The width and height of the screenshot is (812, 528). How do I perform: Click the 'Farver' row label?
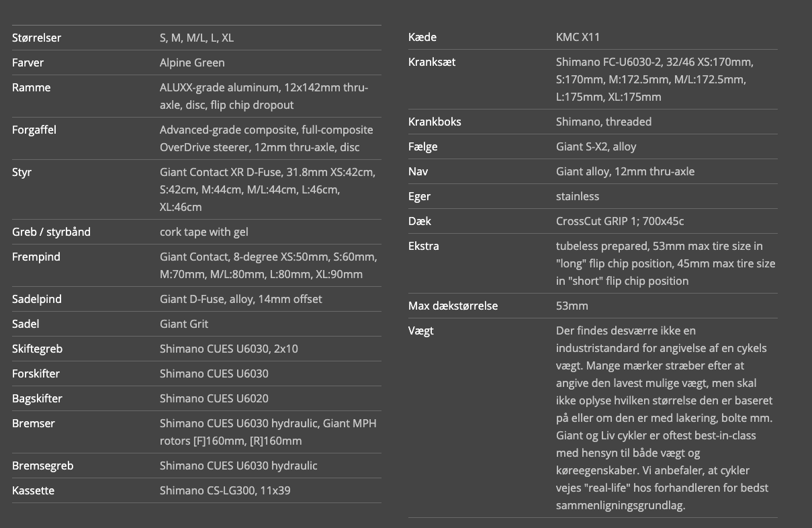pyautogui.click(x=28, y=62)
